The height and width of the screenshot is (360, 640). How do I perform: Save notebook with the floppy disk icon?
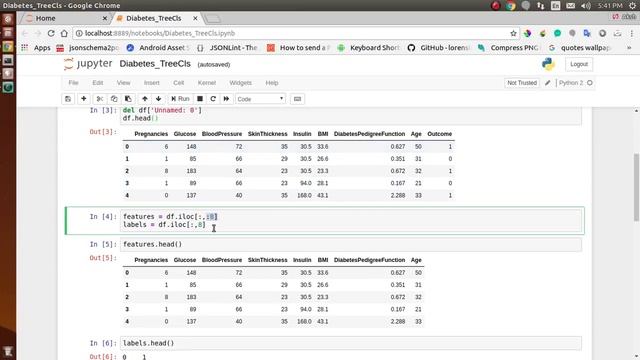(x=68, y=99)
